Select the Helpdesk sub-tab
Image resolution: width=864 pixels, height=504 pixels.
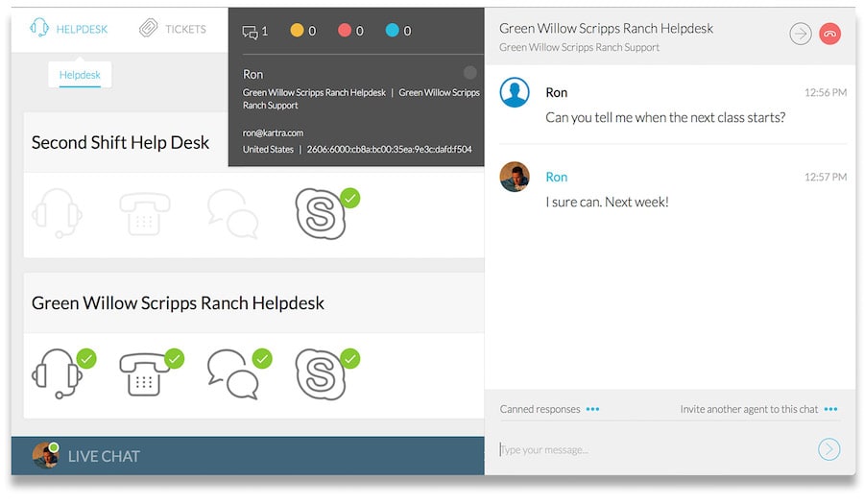point(80,75)
